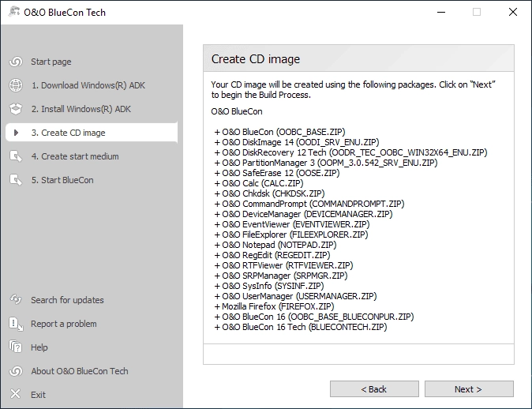The image size is (532, 409).
Task: Click the O&O BlueCon (OOBC_BASE.ZIP) entry
Action: [280, 132]
